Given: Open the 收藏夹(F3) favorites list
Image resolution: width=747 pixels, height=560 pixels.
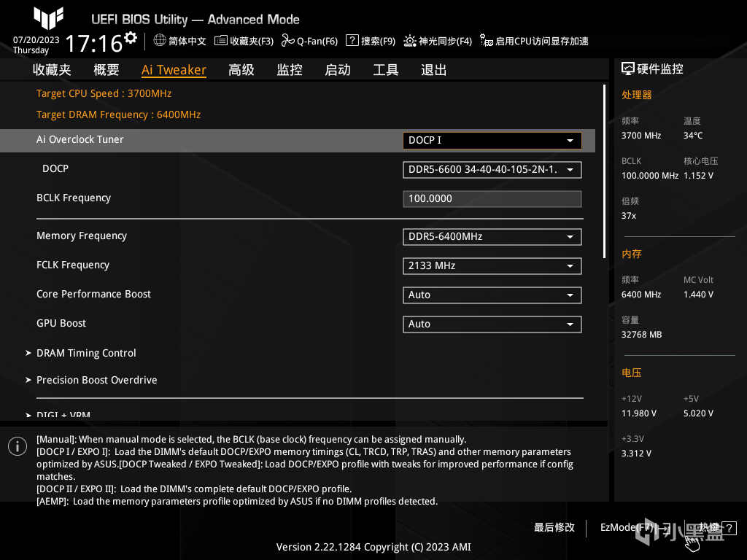Looking at the screenshot, I should point(244,41).
